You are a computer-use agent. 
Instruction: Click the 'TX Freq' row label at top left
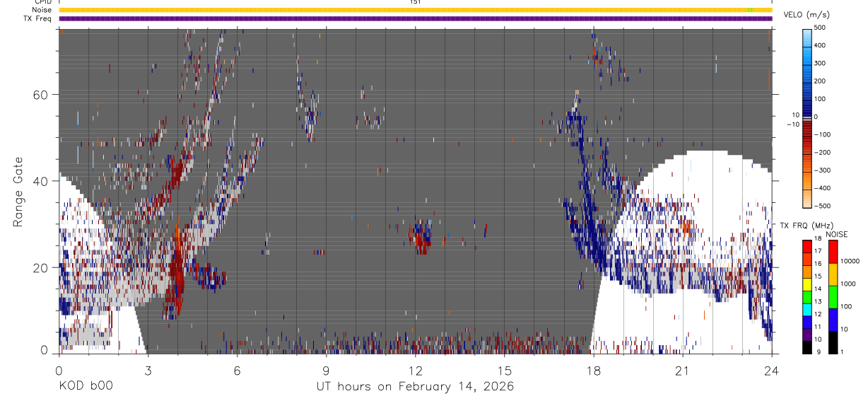tap(38, 18)
